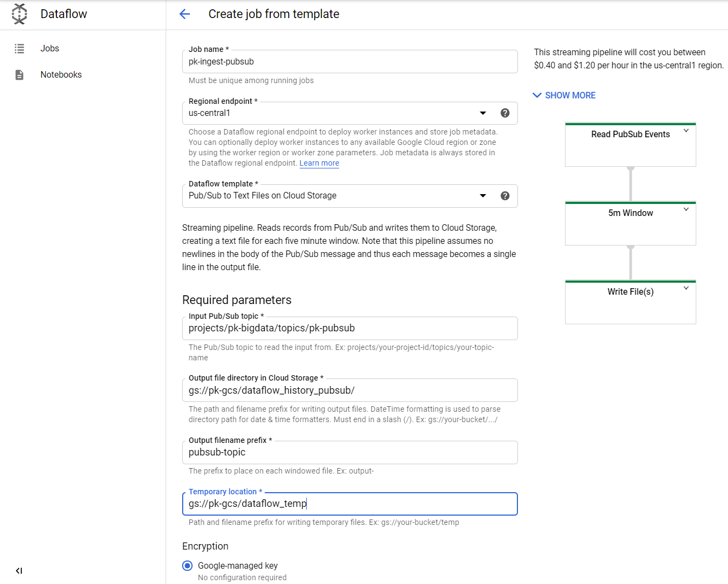This screenshot has height=584, width=728.
Task: Focus the Output file directory field
Action: [350, 390]
